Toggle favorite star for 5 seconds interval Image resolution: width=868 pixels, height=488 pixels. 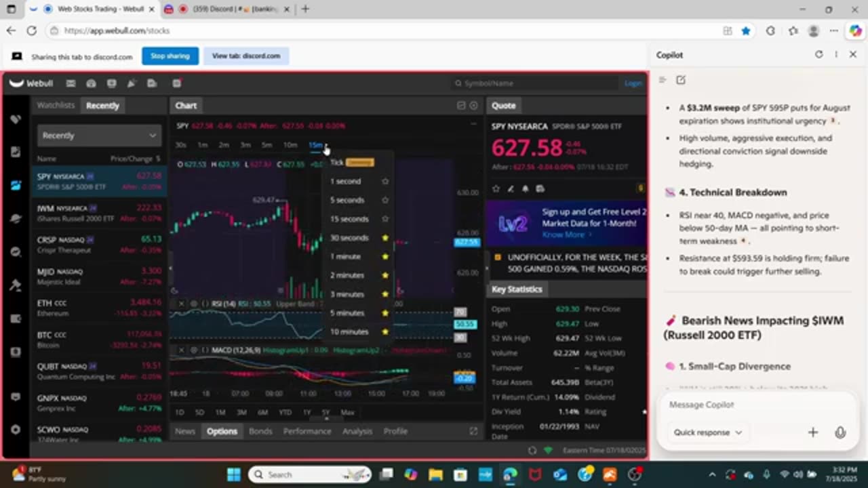click(x=385, y=201)
